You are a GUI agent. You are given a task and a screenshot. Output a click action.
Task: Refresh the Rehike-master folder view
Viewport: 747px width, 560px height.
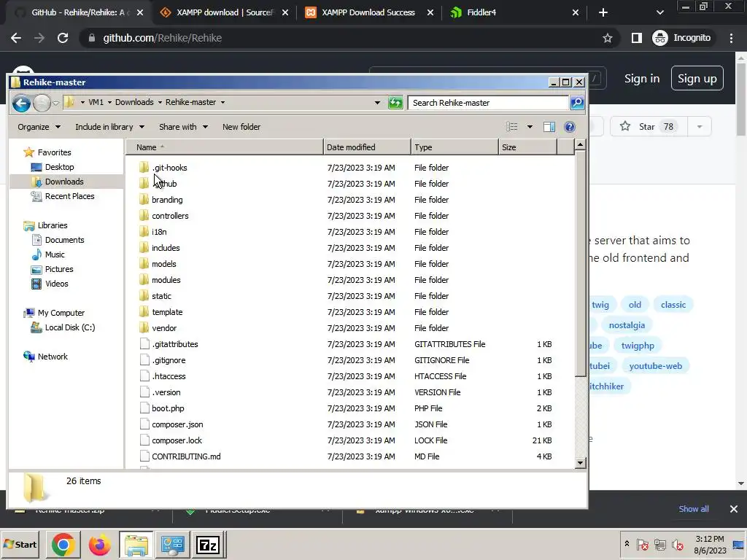pyautogui.click(x=395, y=102)
